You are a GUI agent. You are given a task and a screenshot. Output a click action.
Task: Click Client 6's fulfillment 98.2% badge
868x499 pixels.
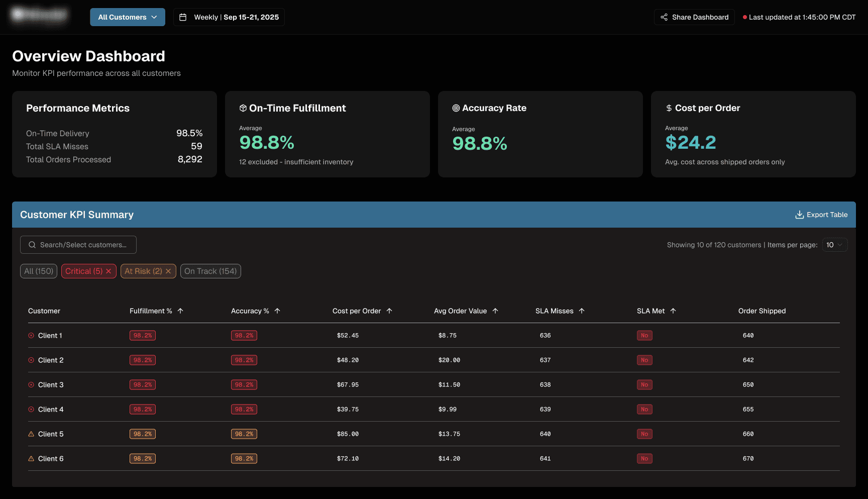coord(143,459)
